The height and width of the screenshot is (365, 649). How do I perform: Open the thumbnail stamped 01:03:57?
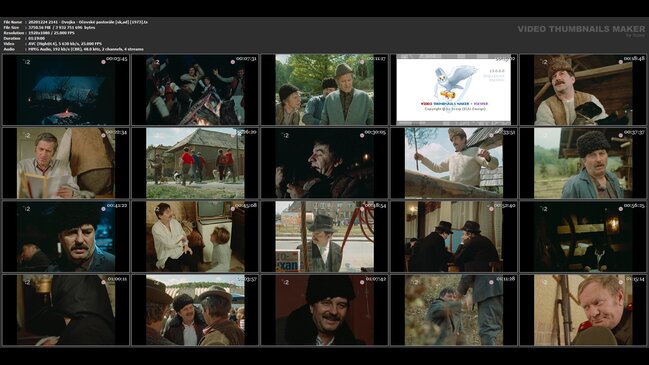195,310
